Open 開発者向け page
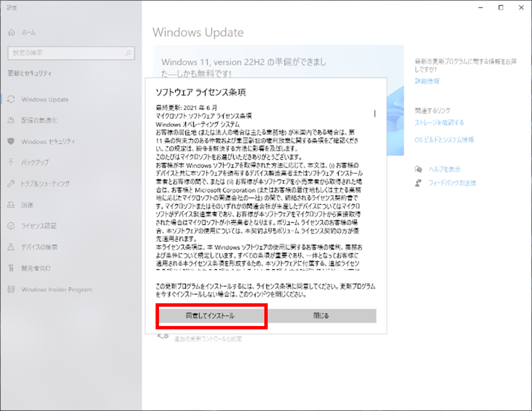The image size is (532, 411). coord(36,268)
